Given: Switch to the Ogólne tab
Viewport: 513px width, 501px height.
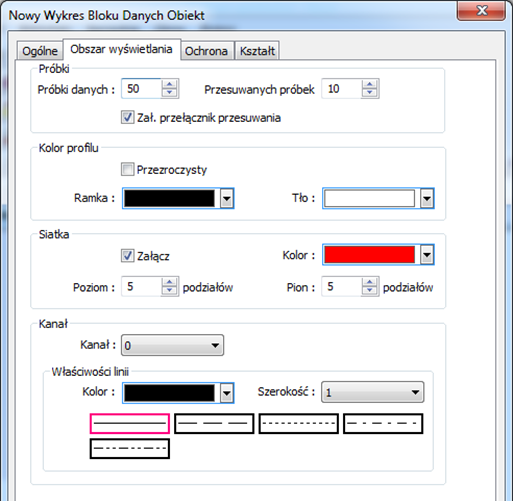Looking at the screenshot, I should click(40, 51).
